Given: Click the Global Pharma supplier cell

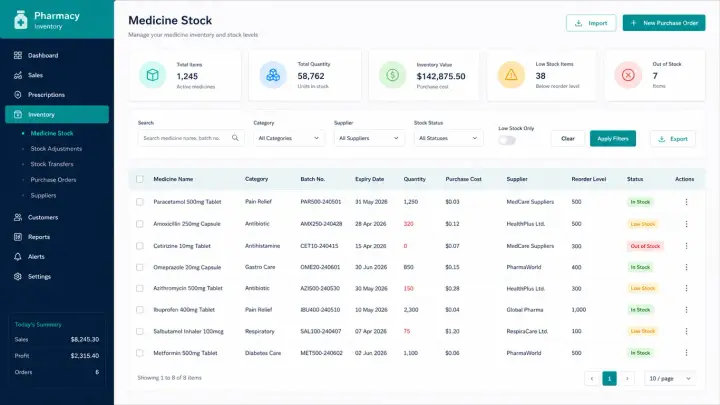Looking at the screenshot, I should click(x=525, y=310).
